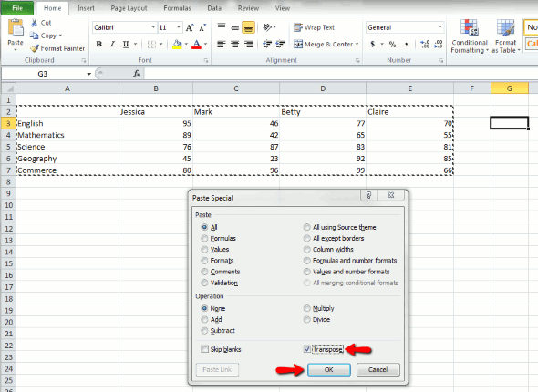Viewport: 538px width, 392px height.
Task: Uncheck the Transpose checkbox
Action: (306, 349)
